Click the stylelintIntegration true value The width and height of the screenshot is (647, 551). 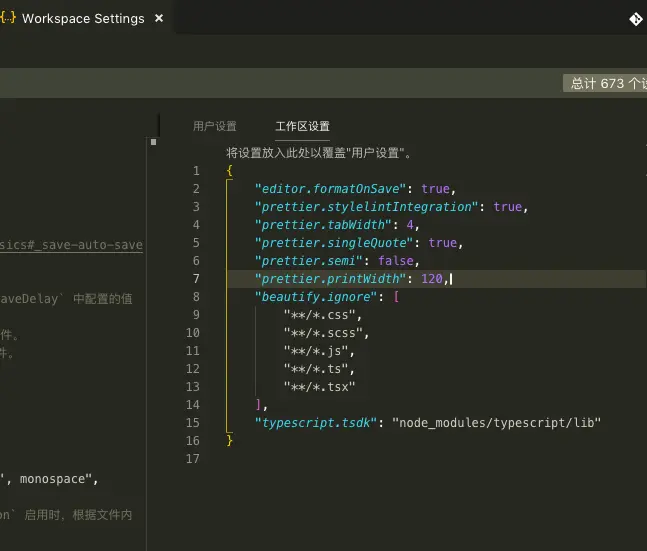[x=508, y=207]
